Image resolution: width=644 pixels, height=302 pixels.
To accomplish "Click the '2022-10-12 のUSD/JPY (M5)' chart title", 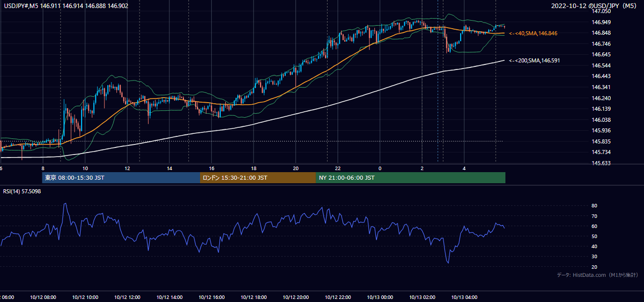I will click(x=595, y=6).
